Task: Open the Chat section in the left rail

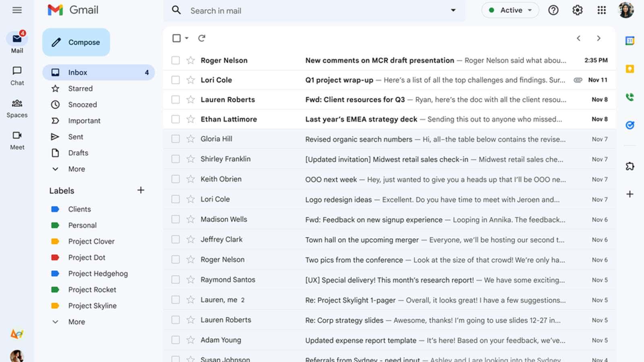Action: point(17,75)
